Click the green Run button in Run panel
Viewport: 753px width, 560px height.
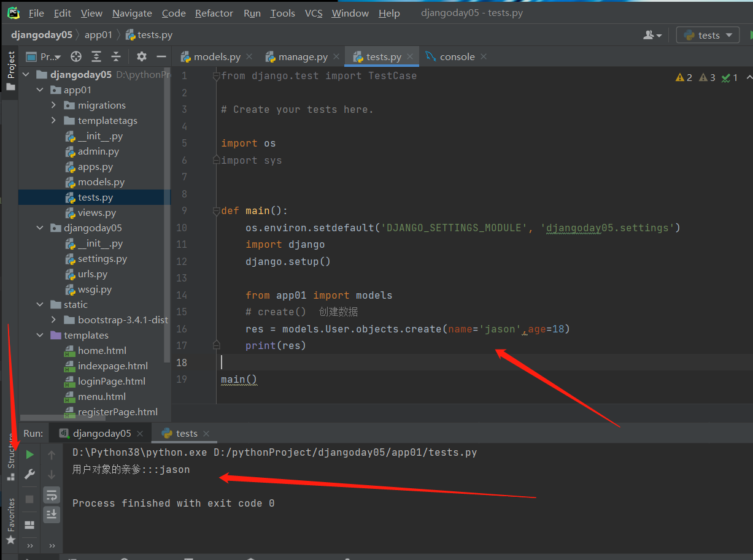click(x=29, y=455)
